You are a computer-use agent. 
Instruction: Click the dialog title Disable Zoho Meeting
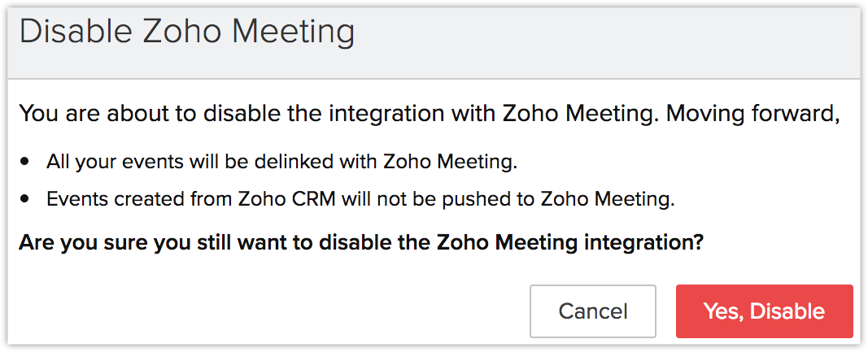187,33
